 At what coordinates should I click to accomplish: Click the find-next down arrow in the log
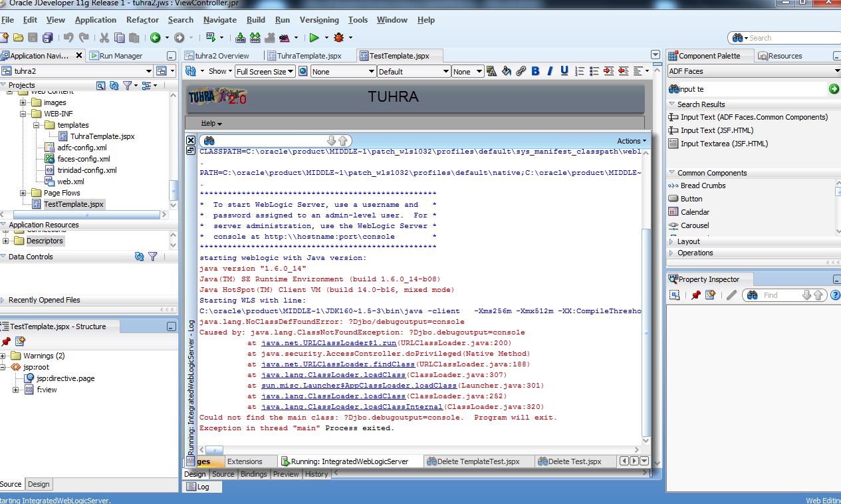pos(332,141)
